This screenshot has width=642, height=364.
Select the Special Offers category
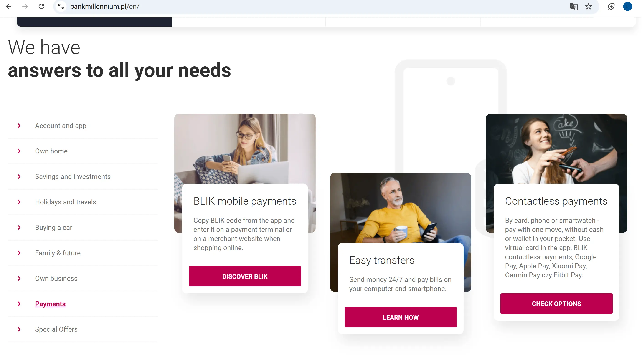click(56, 329)
